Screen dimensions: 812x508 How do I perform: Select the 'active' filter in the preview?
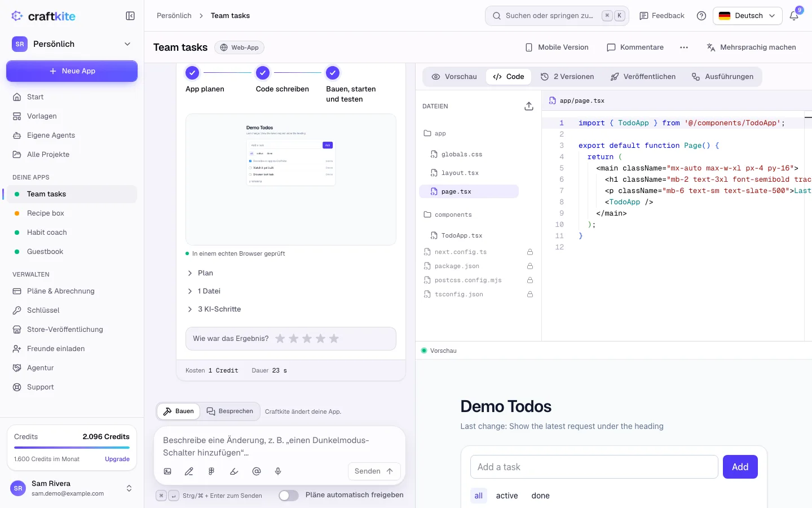[506, 496]
